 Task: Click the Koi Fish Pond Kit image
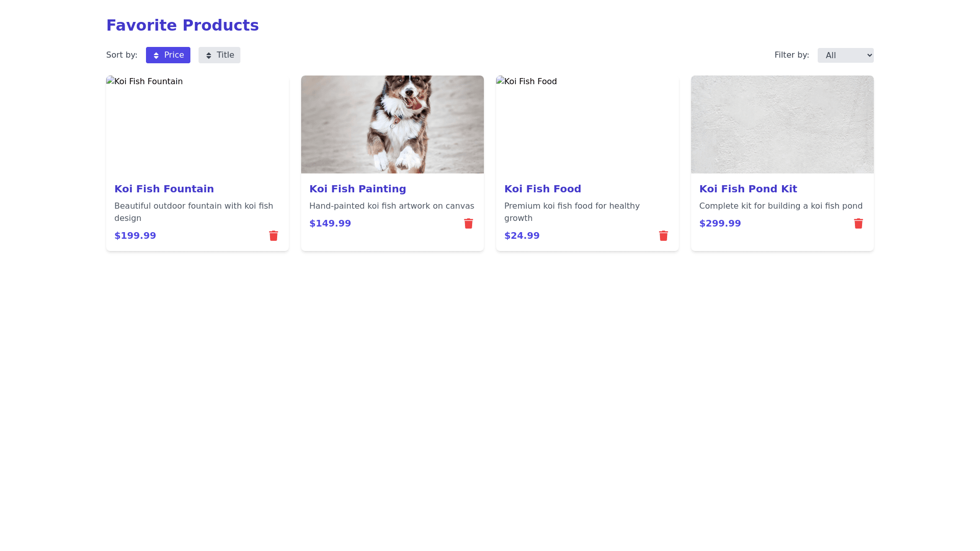[x=782, y=124]
